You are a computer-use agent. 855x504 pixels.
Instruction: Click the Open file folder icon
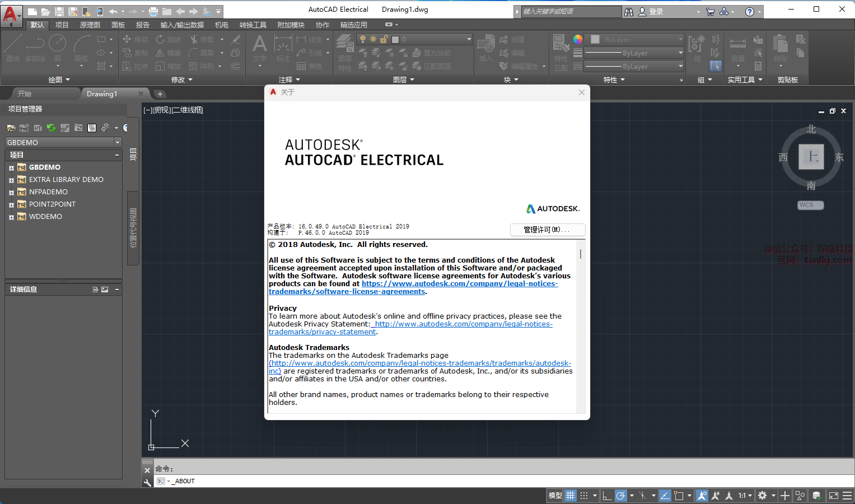click(45, 11)
